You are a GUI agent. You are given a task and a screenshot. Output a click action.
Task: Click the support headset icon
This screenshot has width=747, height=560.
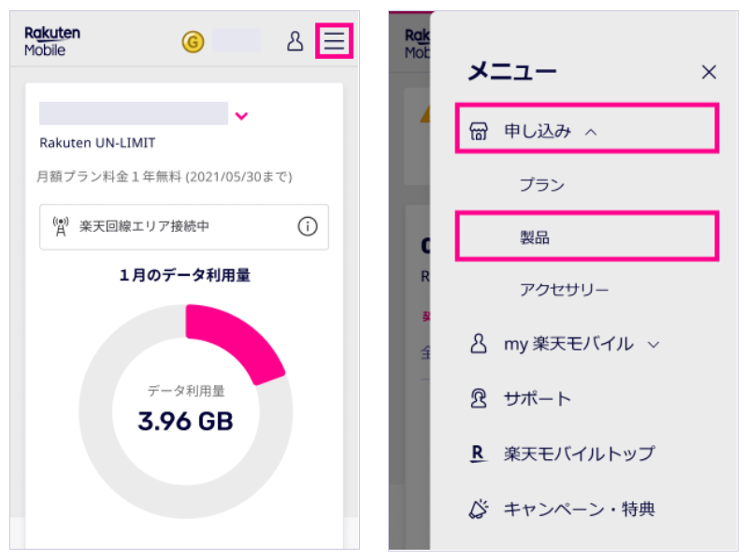pos(479,398)
